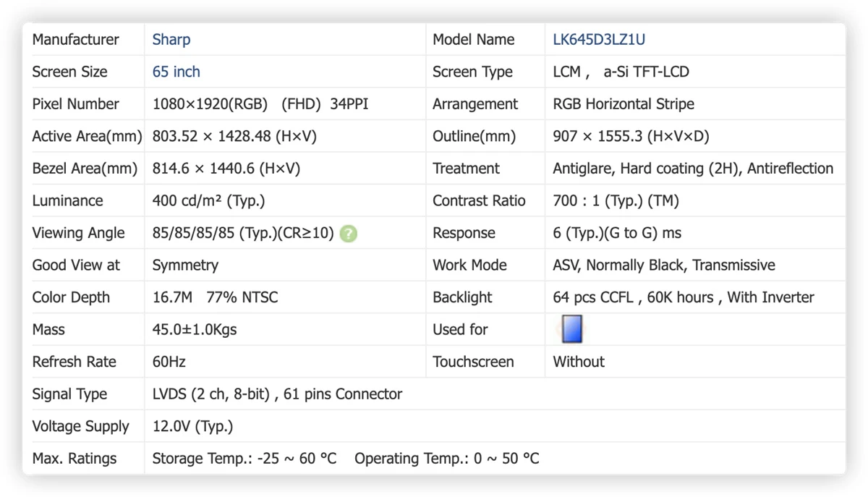Click the Touchscreen Without value

point(579,362)
